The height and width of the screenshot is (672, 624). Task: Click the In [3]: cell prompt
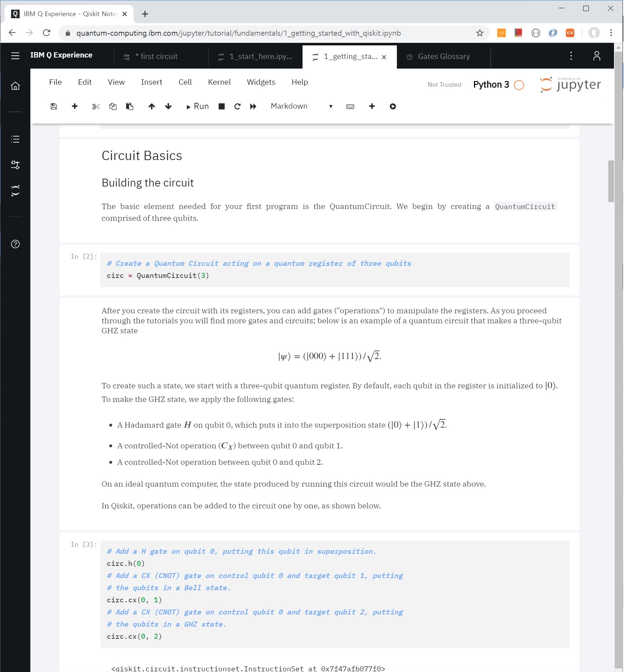pos(84,544)
